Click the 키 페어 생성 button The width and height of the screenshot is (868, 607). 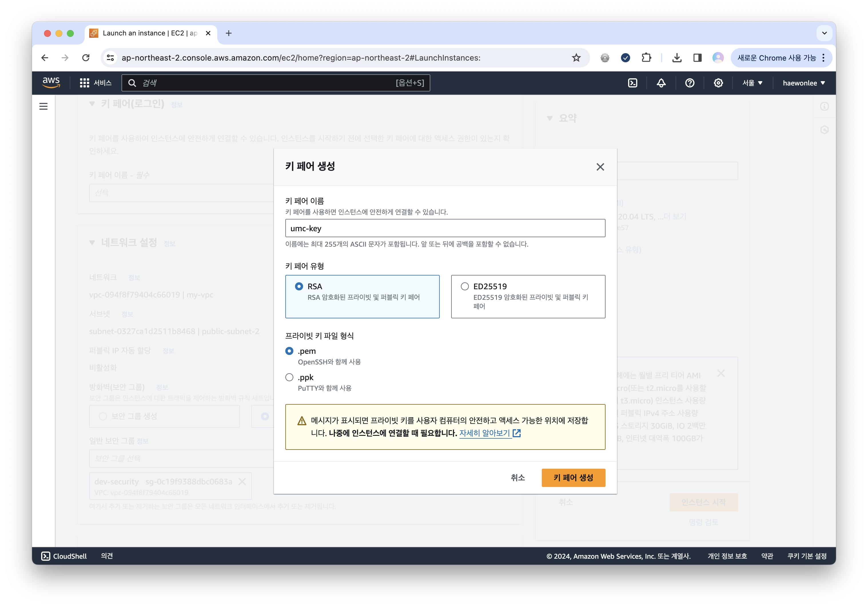573,477
